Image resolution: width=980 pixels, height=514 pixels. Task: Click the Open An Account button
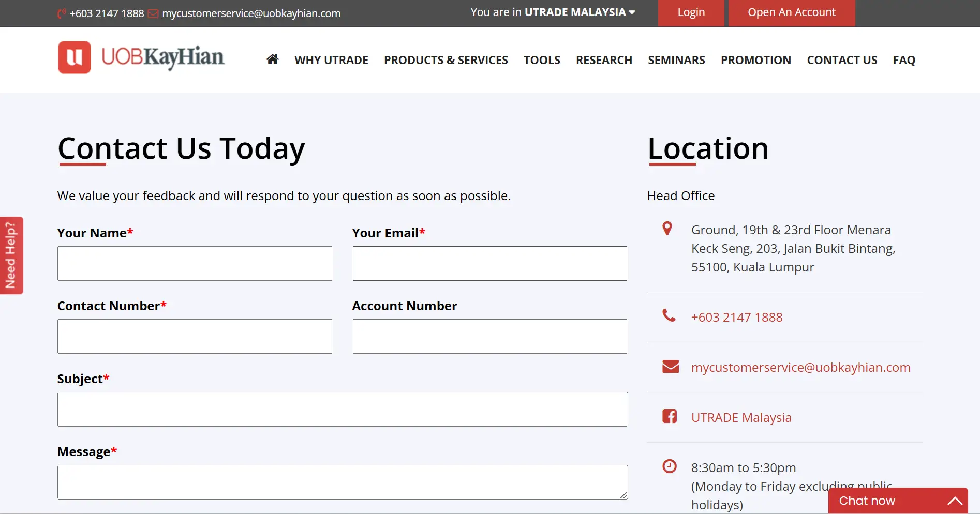(791, 12)
